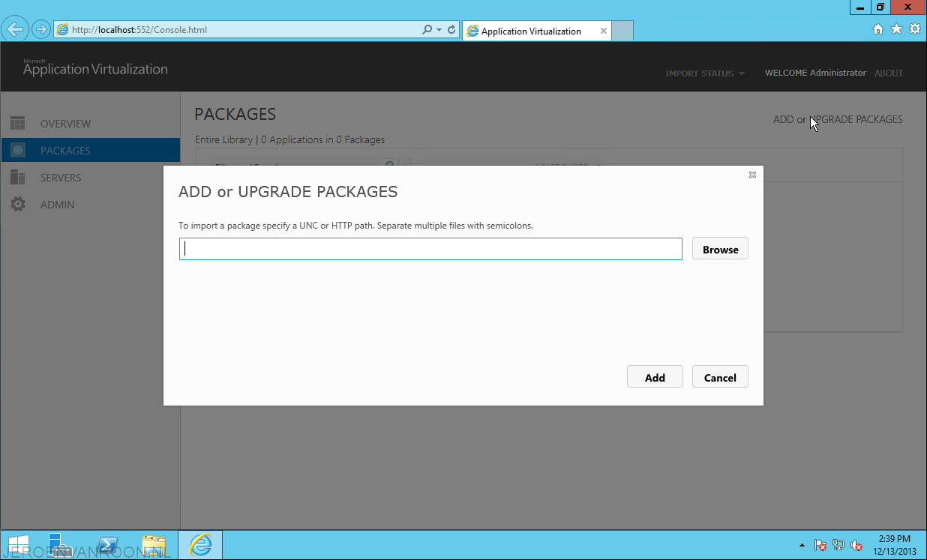
Task: Click the Admin gear icon in sidebar
Action: point(18,205)
